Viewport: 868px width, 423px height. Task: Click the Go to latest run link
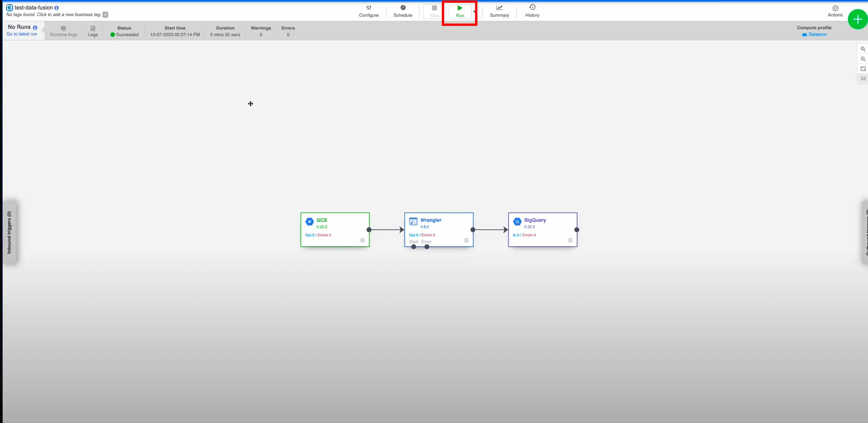[22, 34]
